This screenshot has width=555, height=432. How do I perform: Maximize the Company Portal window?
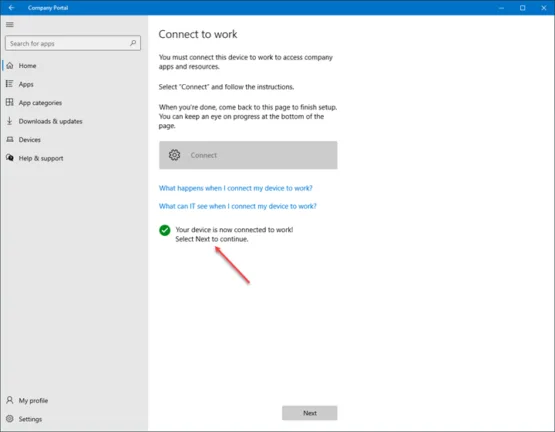(x=522, y=7)
